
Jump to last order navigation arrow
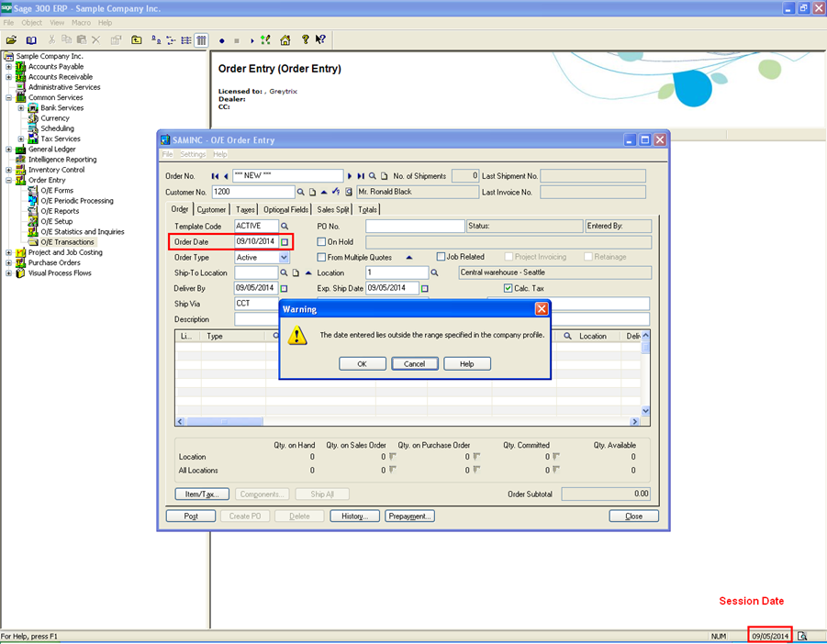coord(361,176)
